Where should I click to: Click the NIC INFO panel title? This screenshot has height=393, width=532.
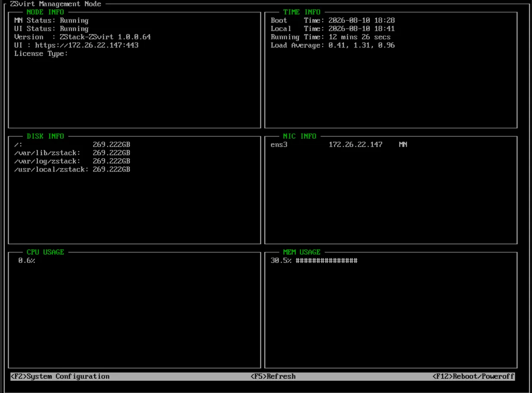(300, 136)
